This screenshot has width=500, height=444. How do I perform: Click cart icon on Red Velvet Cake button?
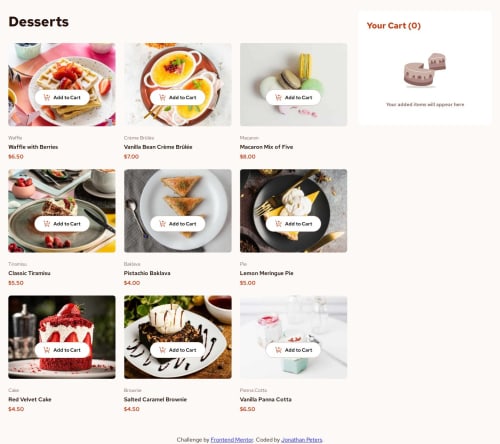point(47,350)
